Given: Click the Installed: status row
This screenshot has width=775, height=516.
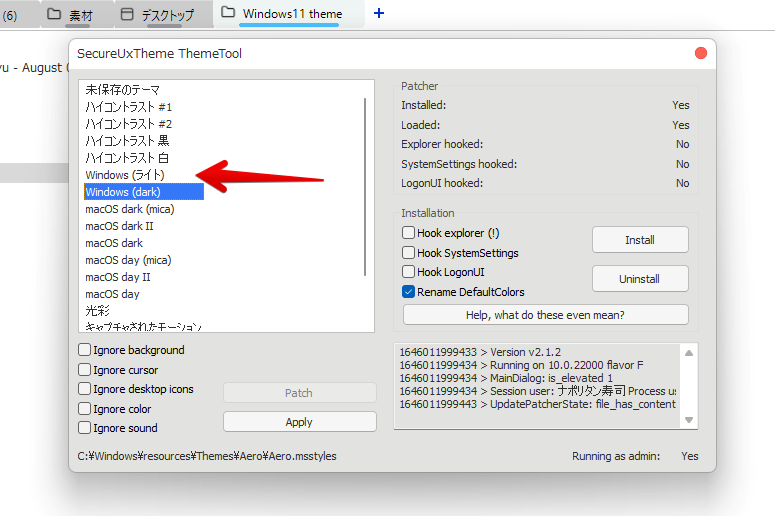Looking at the screenshot, I should 545,105.
